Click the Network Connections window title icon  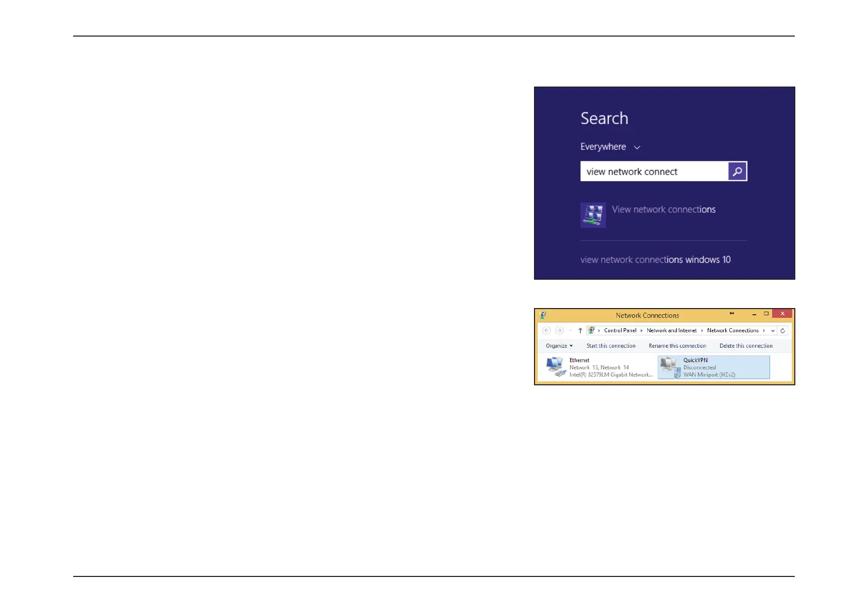(542, 315)
